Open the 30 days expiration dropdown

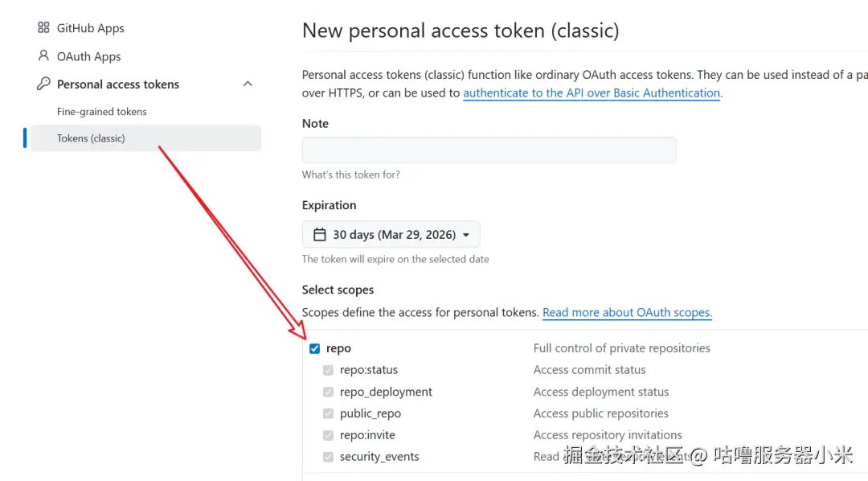click(391, 235)
